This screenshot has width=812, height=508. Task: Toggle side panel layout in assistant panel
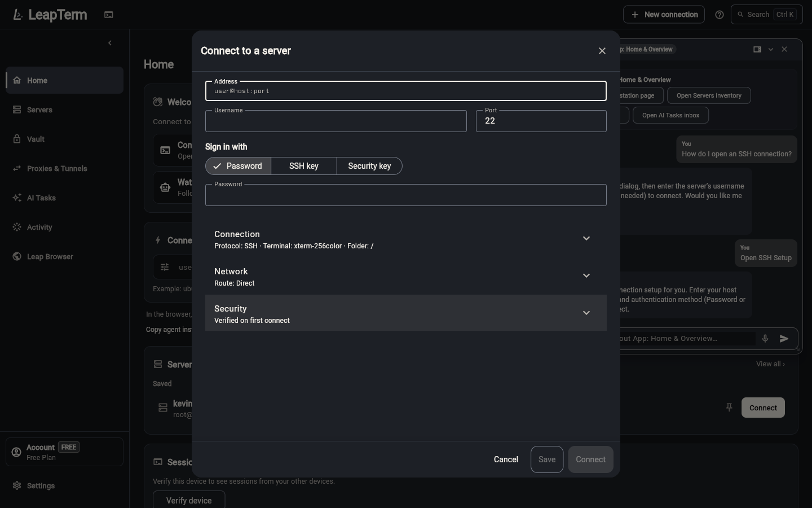(757, 49)
